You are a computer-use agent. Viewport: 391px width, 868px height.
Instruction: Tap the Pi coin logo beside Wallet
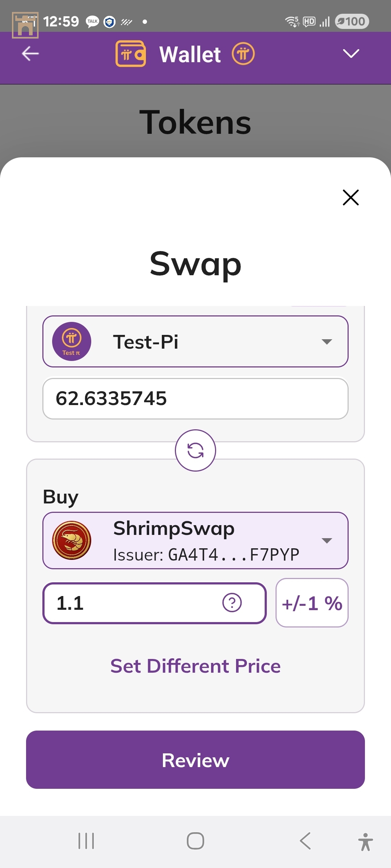(243, 54)
